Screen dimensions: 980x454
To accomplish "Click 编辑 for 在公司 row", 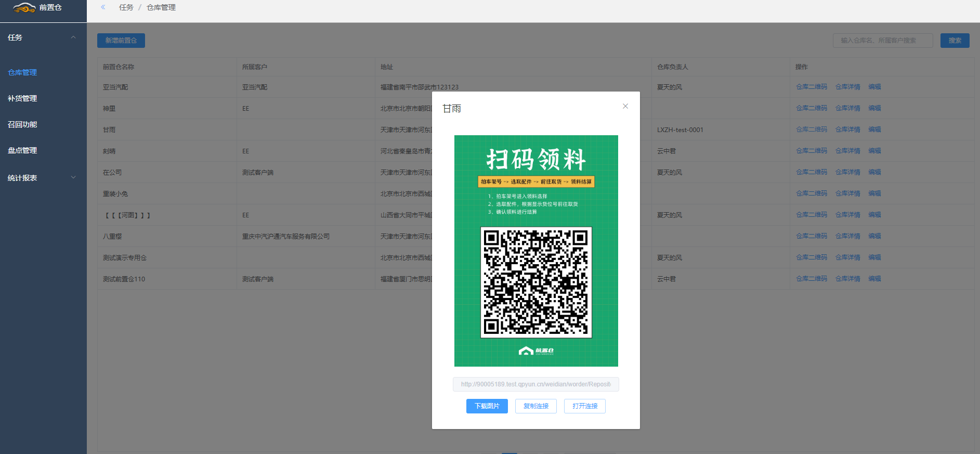I will [x=874, y=172].
